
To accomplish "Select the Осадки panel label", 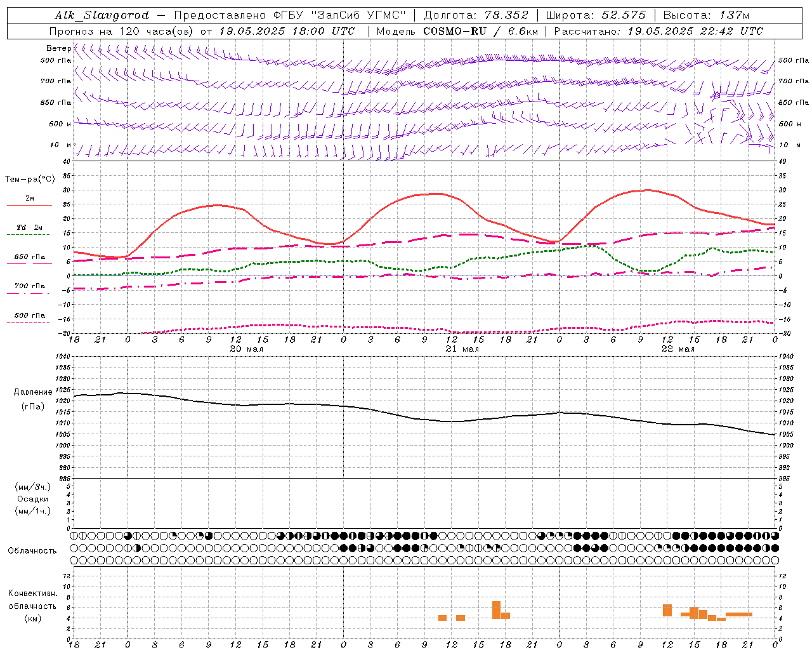I will (x=33, y=499).
